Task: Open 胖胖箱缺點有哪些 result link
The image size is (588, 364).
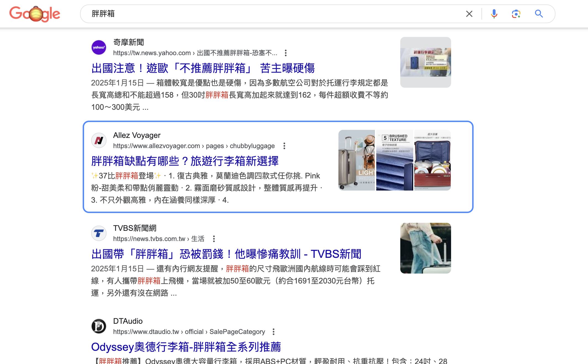Action: point(185,161)
